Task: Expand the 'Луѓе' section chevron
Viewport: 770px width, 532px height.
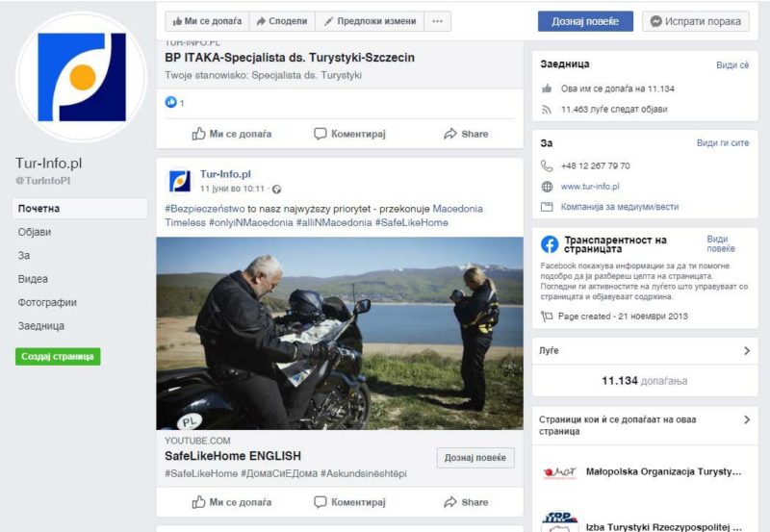Action: [747, 350]
